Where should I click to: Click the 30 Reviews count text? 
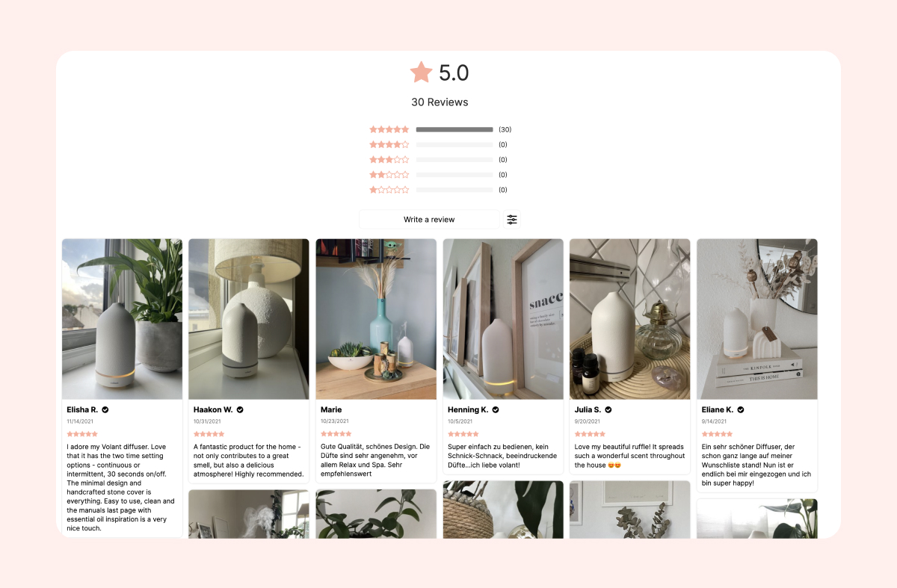click(440, 102)
